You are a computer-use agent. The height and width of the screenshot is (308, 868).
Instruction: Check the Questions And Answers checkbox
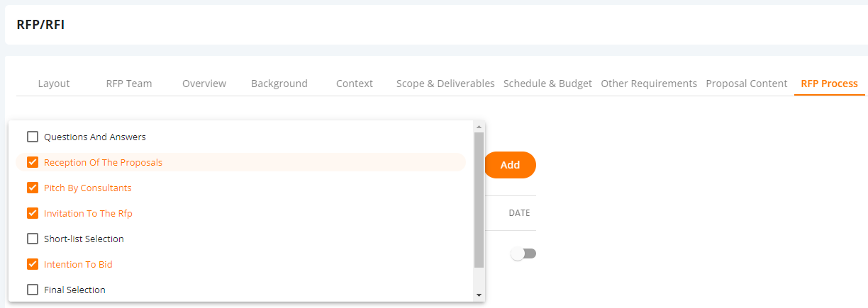click(x=33, y=137)
